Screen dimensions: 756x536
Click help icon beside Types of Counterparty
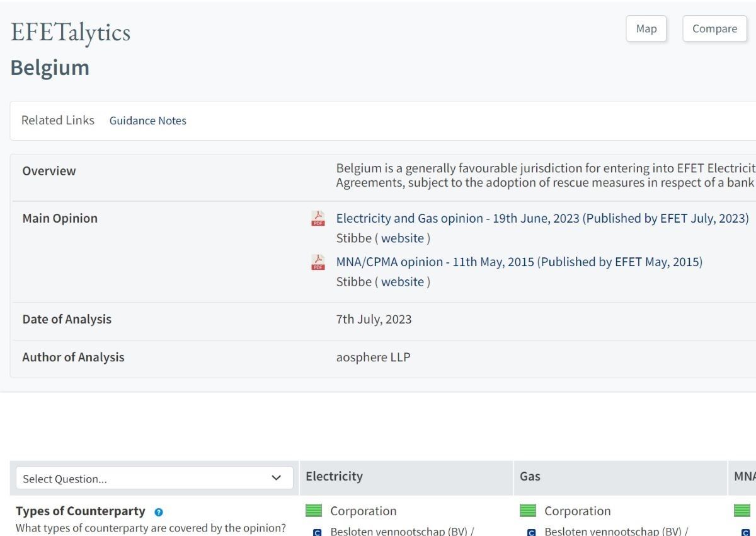pyautogui.click(x=158, y=512)
